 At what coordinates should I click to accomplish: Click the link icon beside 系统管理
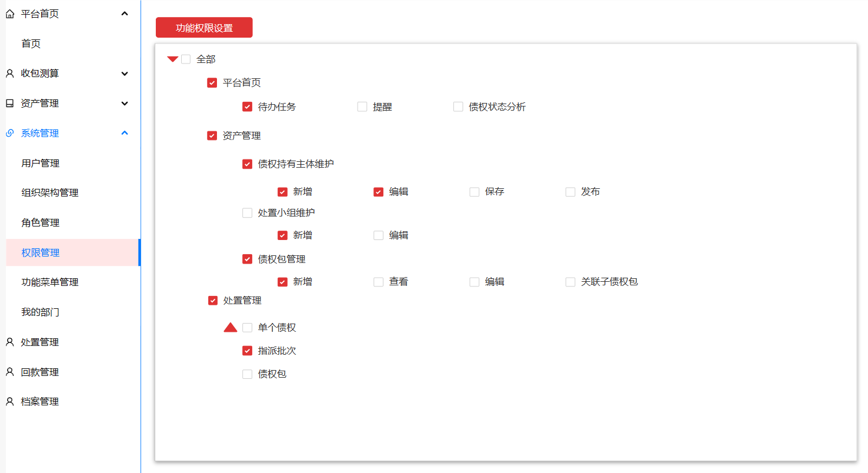pos(9,134)
